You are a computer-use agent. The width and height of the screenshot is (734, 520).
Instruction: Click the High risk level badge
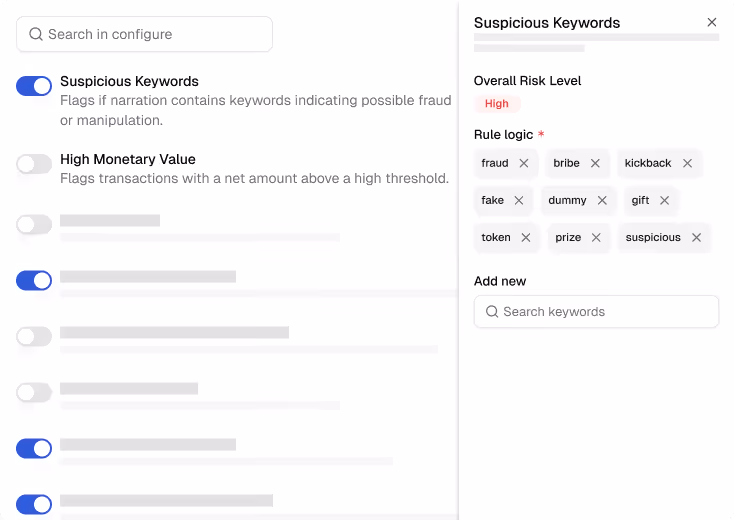pyautogui.click(x=497, y=103)
